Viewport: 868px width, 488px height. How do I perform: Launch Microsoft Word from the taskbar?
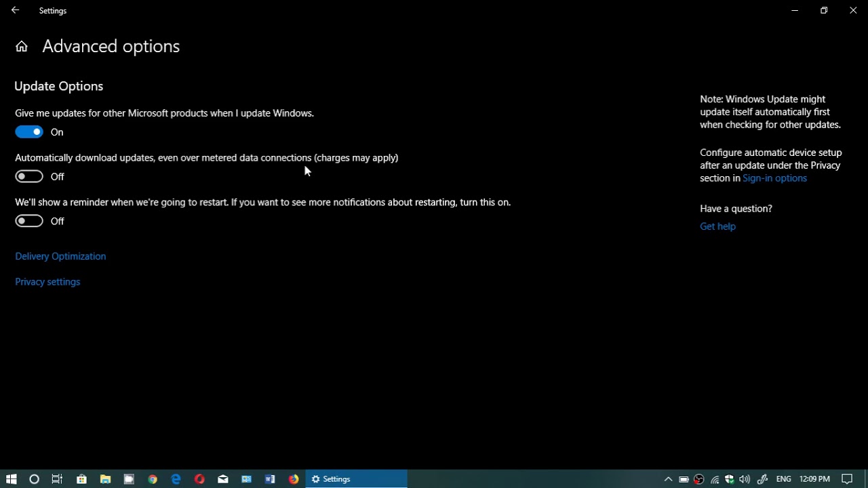click(270, 479)
